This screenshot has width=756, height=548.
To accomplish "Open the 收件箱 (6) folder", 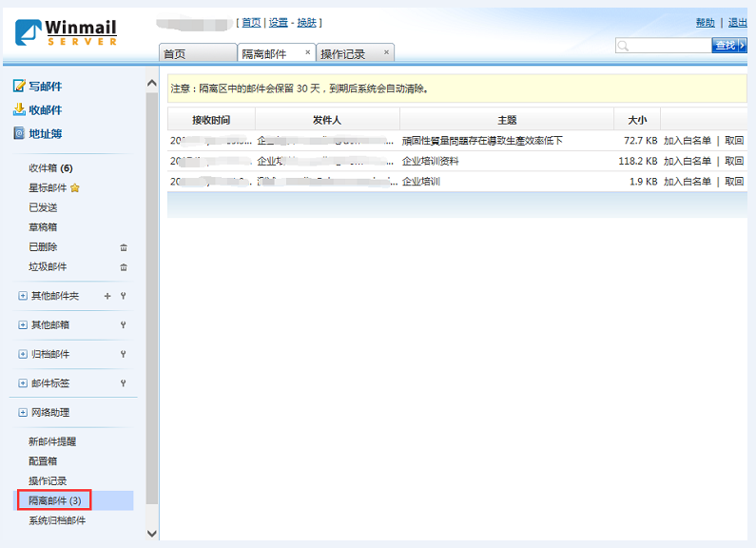I will click(50, 168).
